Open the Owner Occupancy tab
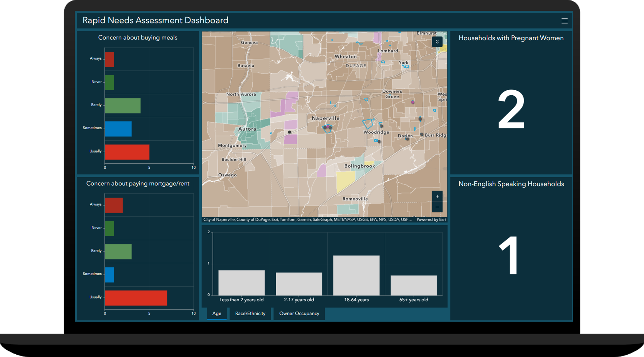The image size is (644, 357). [299, 314]
